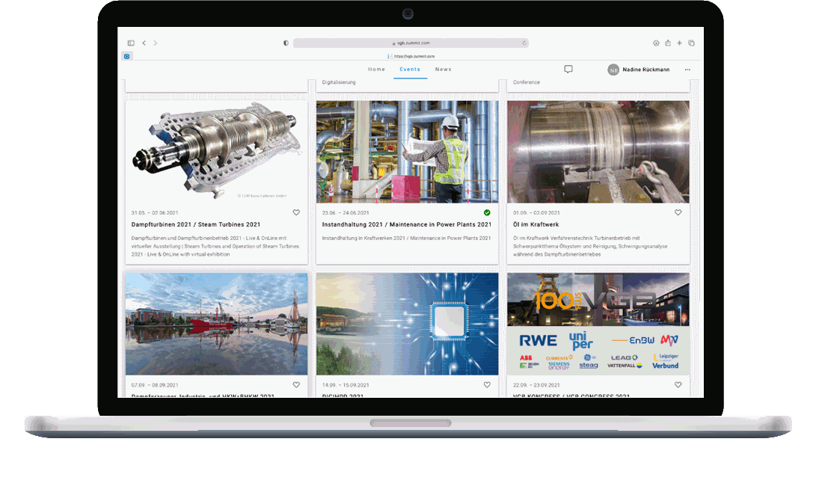Viewport: 816px width, 504px height.
Task: Favorite the 14.09. event heart icon
Action: [487, 385]
